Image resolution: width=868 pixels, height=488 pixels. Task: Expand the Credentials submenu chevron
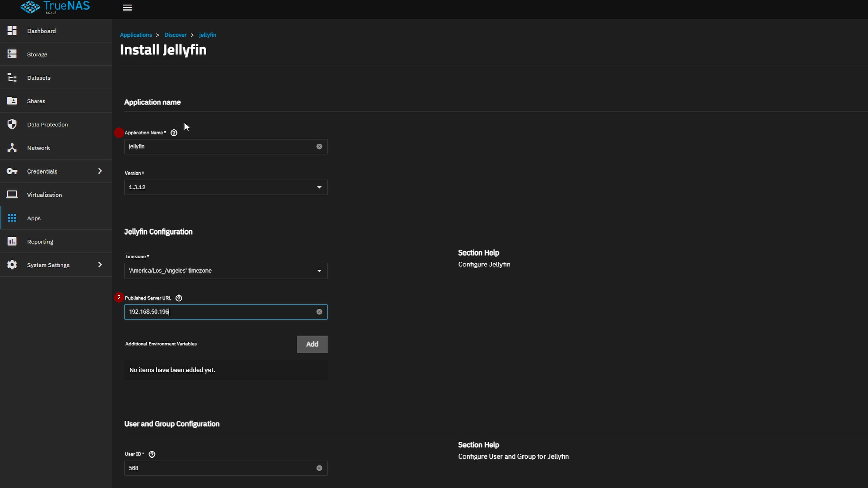(x=100, y=171)
